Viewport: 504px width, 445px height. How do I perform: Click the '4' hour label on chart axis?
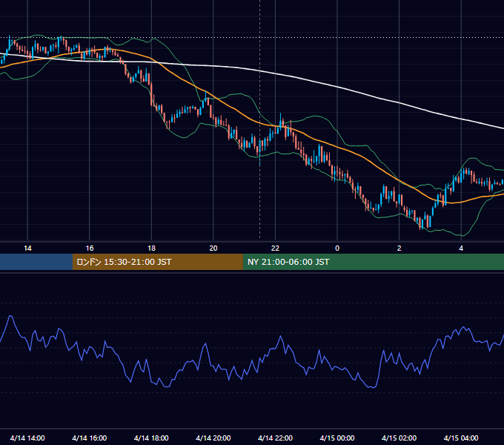[461, 248]
